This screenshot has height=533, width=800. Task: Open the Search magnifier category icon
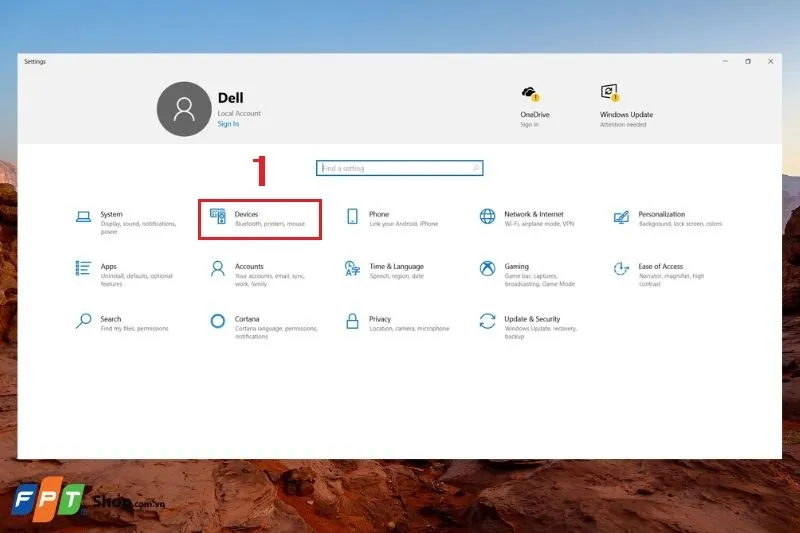click(x=84, y=321)
